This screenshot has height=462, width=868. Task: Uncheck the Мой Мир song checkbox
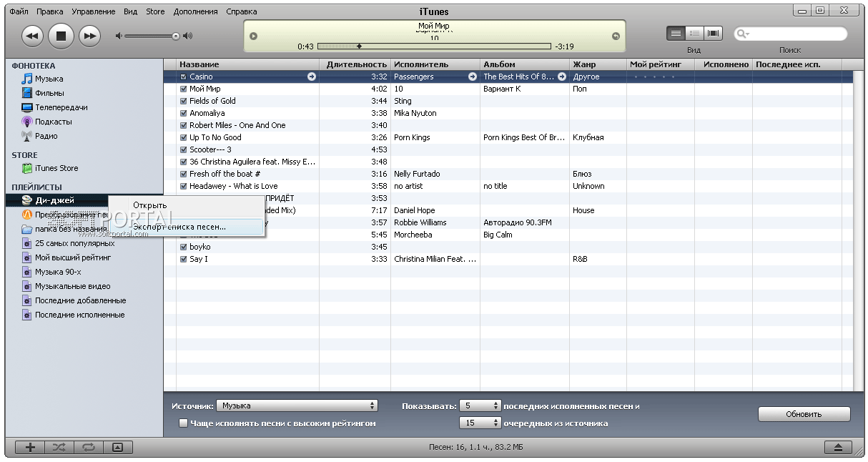coord(184,89)
